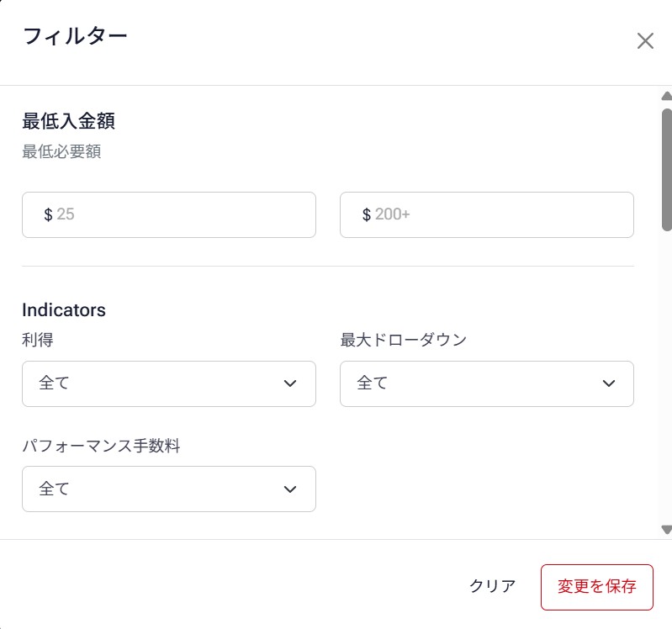The image size is (672, 629).
Task: Click the Indicators section heading
Action: (64, 309)
